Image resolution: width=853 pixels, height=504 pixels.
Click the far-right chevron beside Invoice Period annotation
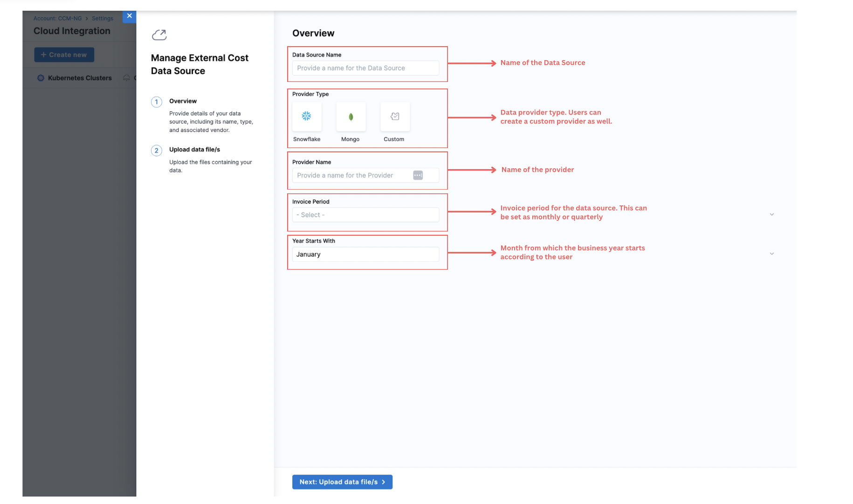[771, 215]
